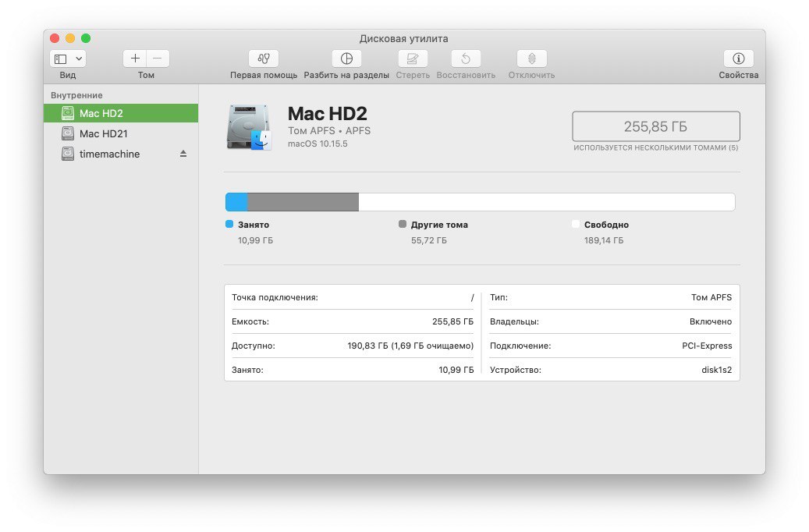Click the 255,85 ГБ capacity box

coord(656,126)
